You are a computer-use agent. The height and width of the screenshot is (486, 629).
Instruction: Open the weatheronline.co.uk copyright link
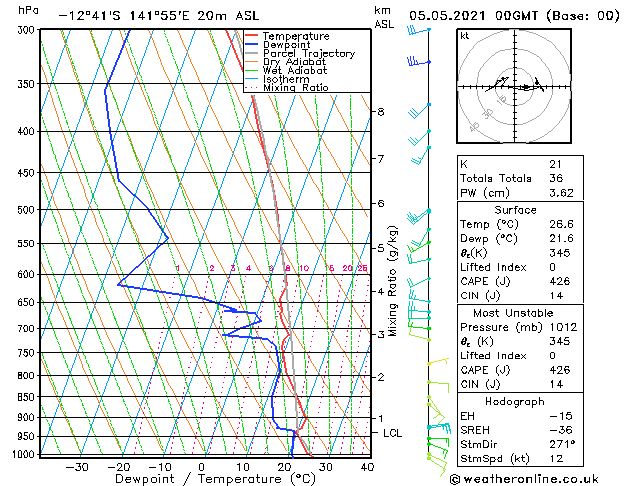point(524,479)
